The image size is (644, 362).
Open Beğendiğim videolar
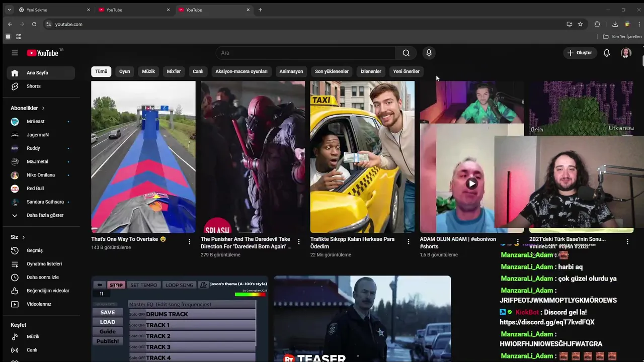pyautogui.click(x=41, y=291)
